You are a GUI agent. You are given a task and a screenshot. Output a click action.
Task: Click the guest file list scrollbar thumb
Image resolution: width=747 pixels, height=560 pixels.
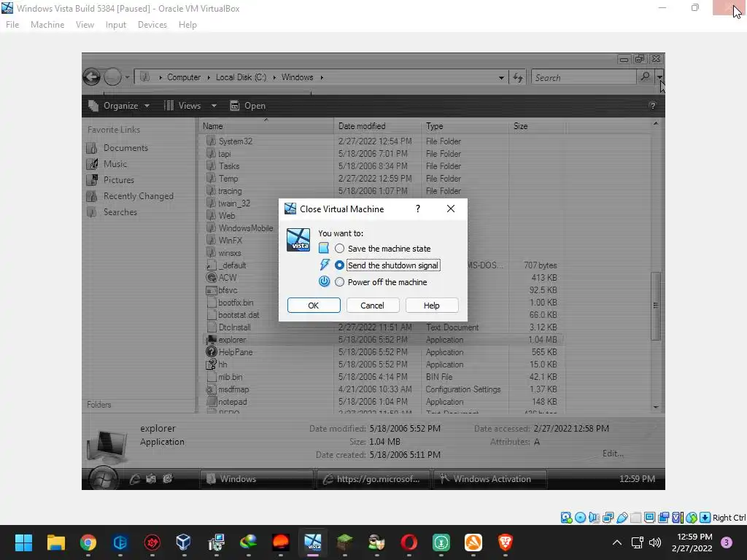click(x=656, y=306)
